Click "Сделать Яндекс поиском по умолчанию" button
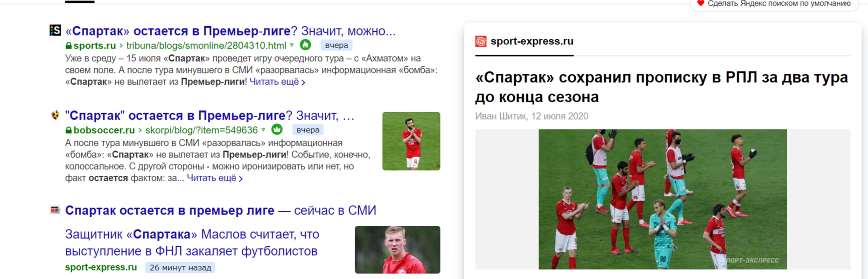868x279 pixels. coord(774,4)
